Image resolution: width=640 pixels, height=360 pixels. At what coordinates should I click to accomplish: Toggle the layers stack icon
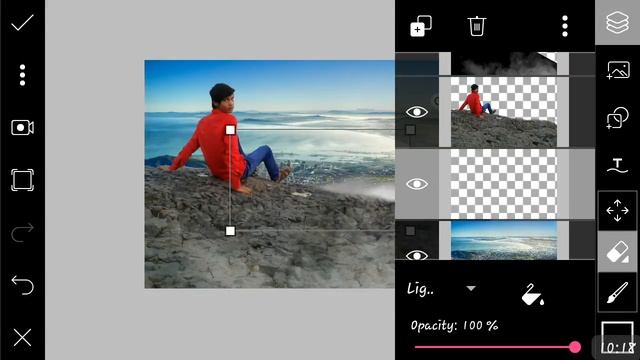tap(617, 22)
